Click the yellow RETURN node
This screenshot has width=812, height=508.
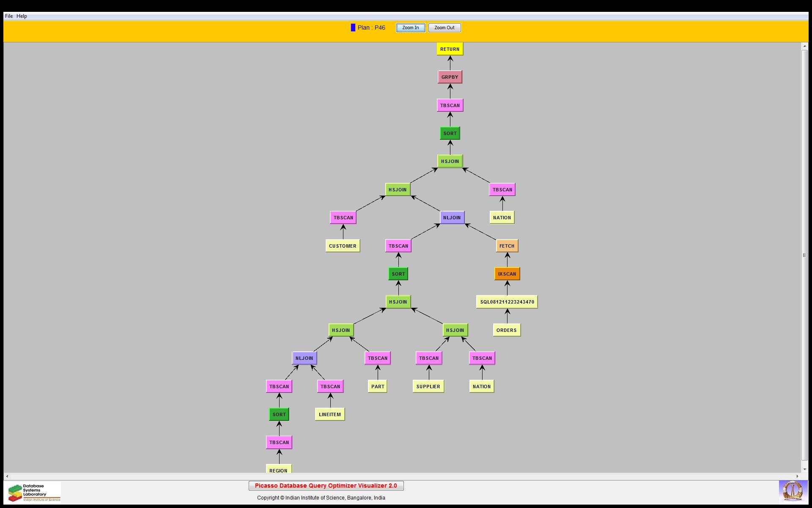click(450, 49)
